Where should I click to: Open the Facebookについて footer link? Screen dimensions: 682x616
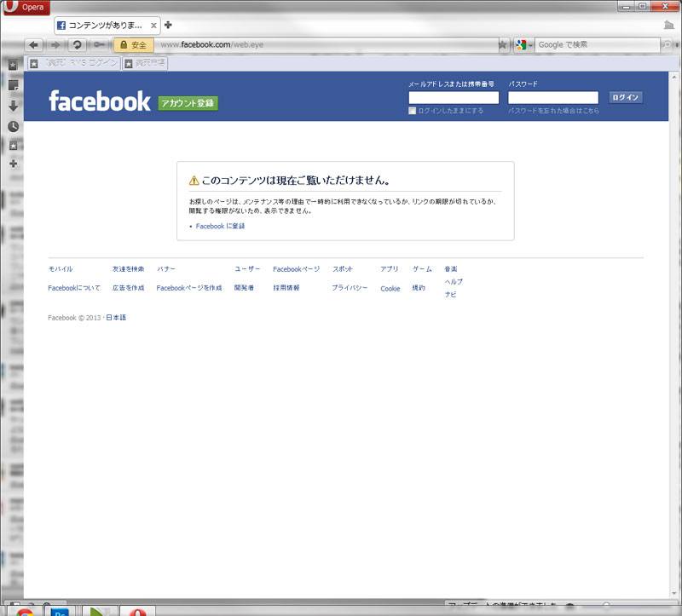[74, 288]
